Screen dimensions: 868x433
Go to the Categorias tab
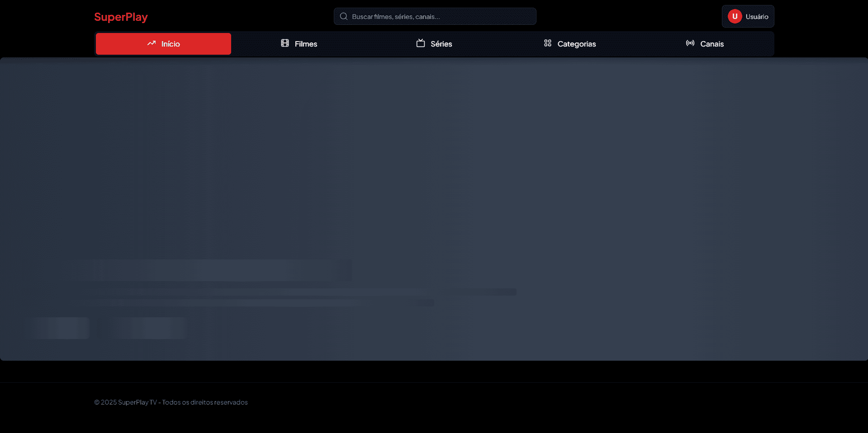pyautogui.click(x=576, y=44)
